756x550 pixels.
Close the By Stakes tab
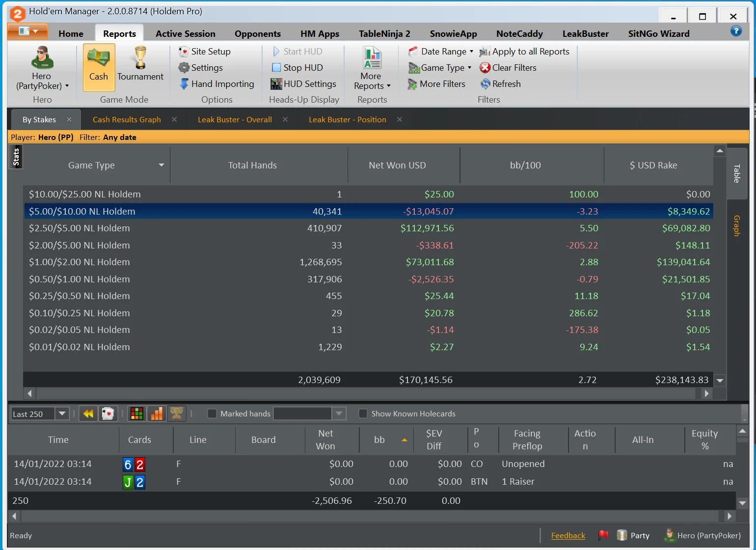pos(69,119)
